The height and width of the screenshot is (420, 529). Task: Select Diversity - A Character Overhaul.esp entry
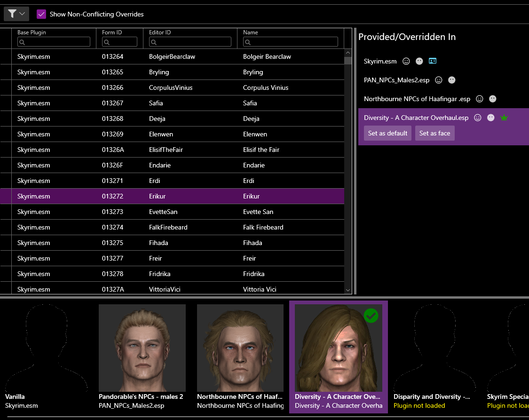[416, 118]
